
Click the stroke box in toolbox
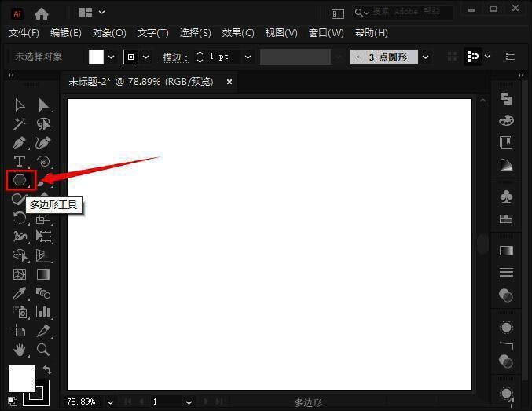(x=36, y=393)
